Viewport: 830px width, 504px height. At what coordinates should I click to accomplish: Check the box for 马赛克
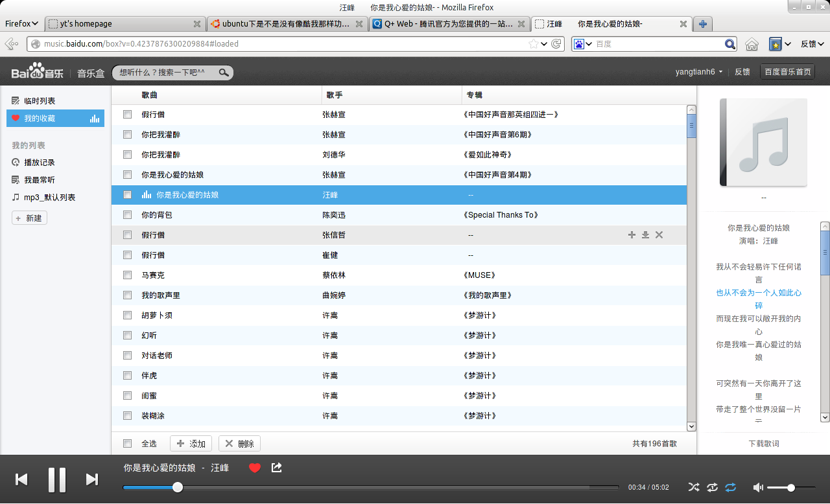tap(127, 275)
